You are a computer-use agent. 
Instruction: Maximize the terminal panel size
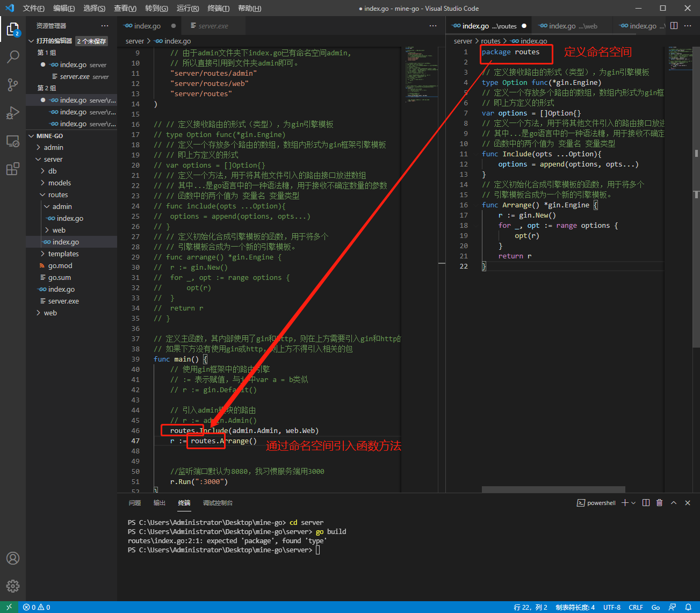tap(674, 503)
